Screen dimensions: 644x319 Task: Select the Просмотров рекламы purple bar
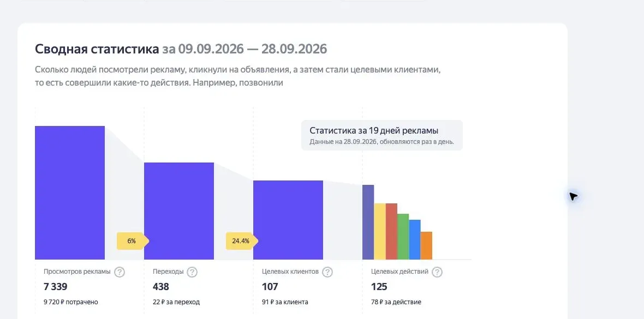70,192
